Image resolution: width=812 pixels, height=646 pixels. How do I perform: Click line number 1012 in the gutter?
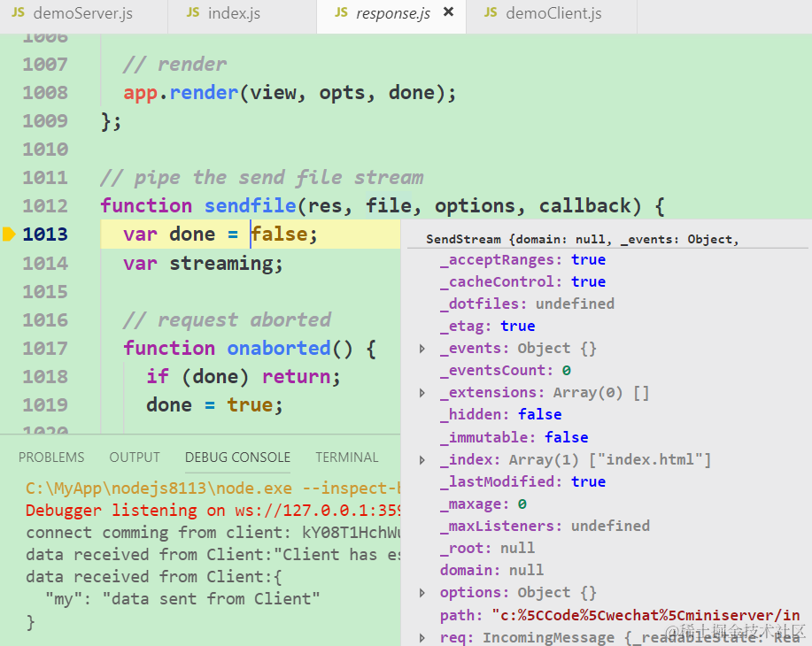(45, 206)
